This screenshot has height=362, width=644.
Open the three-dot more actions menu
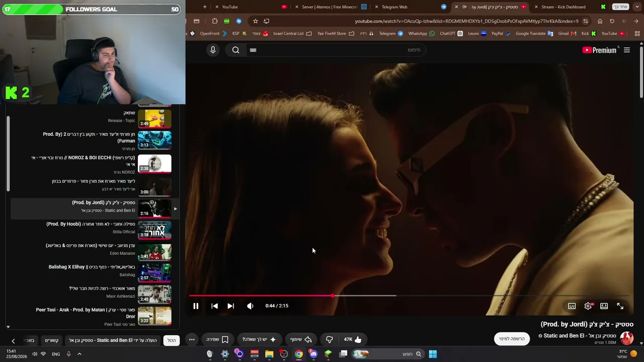click(x=192, y=339)
